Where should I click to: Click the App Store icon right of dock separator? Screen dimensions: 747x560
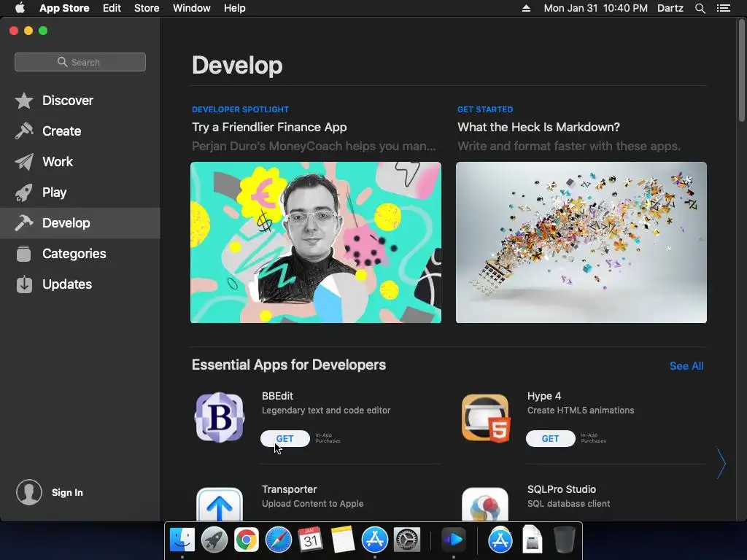[500, 540]
